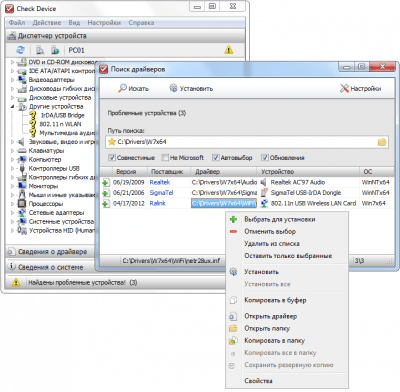Open the Сведения о драйвере panel
The height and width of the screenshot is (392, 400).
pos(52,252)
